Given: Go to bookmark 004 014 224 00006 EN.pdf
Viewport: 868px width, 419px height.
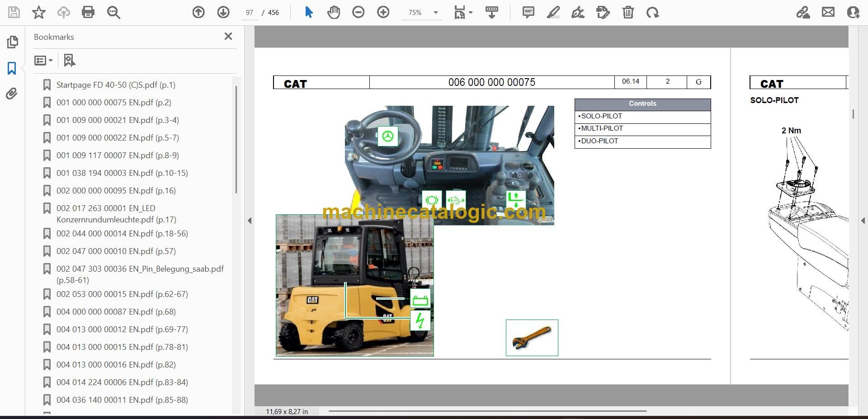Looking at the screenshot, I should (122, 382).
